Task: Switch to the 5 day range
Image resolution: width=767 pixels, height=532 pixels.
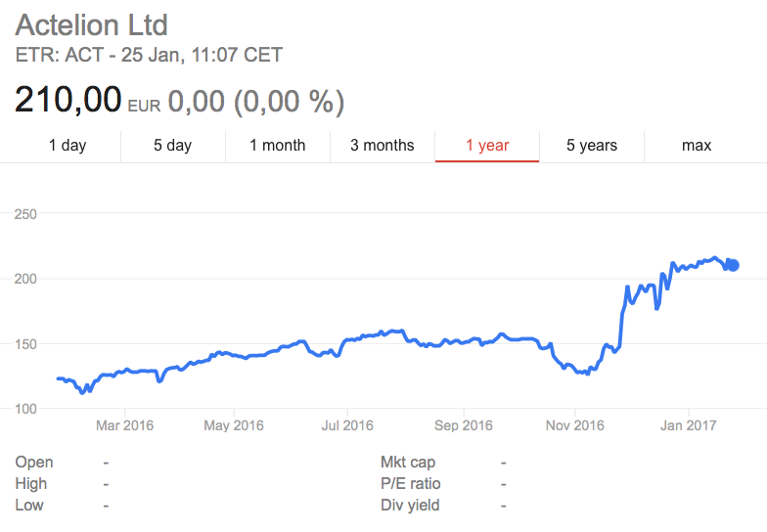Action: pyautogui.click(x=172, y=145)
